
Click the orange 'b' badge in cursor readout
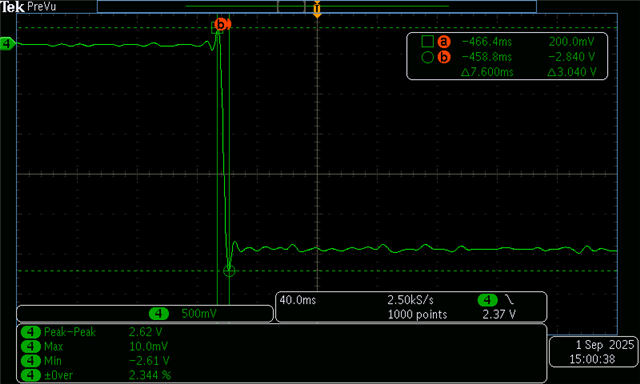(444, 57)
